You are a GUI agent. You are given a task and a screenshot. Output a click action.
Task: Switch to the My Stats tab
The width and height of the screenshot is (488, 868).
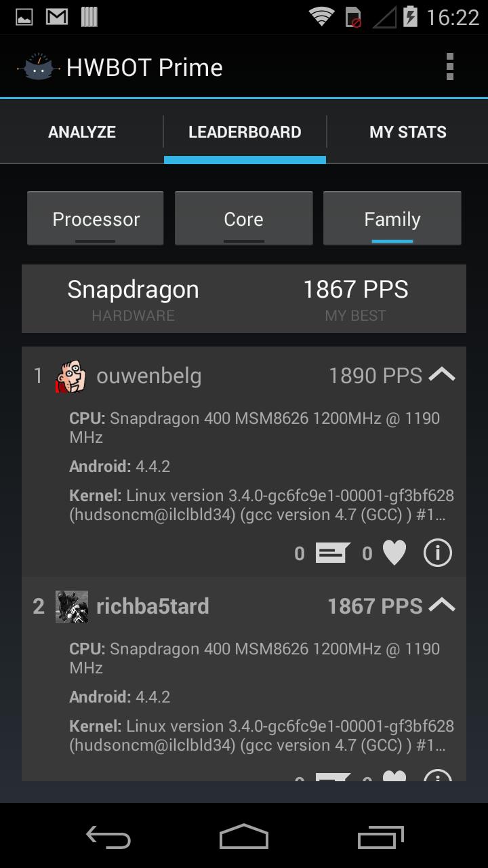tap(407, 132)
